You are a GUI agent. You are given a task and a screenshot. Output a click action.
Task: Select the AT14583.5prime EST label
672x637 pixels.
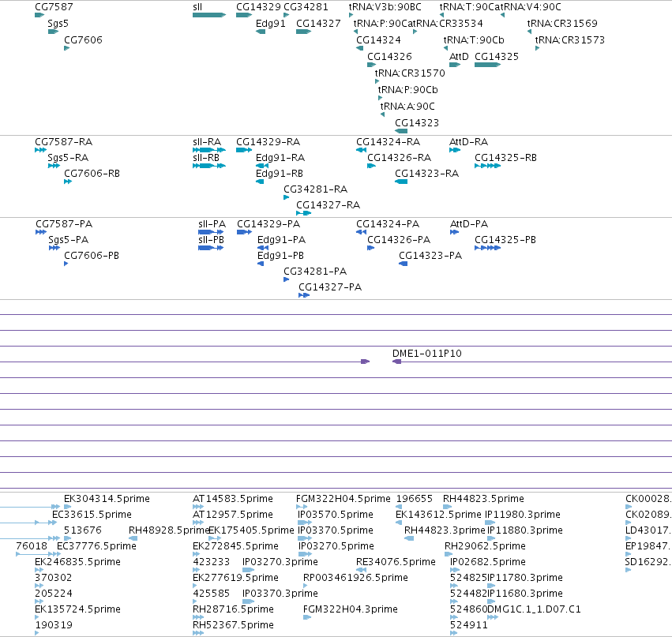(233, 499)
